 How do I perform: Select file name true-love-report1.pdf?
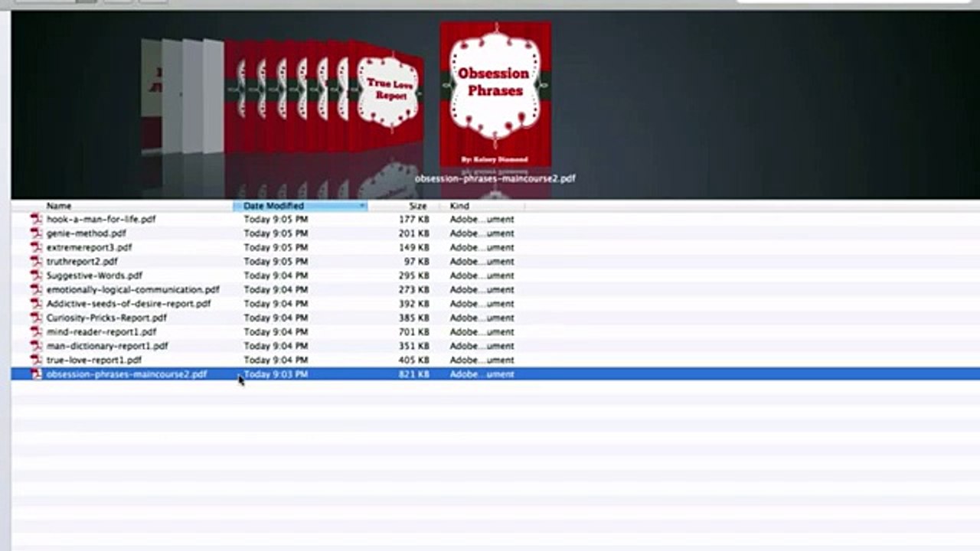94,359
